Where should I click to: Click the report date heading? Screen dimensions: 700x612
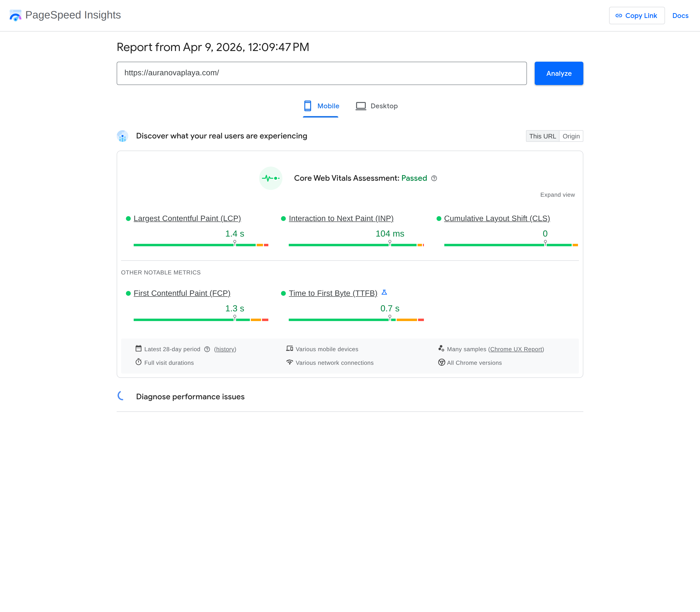click(213, 47)
